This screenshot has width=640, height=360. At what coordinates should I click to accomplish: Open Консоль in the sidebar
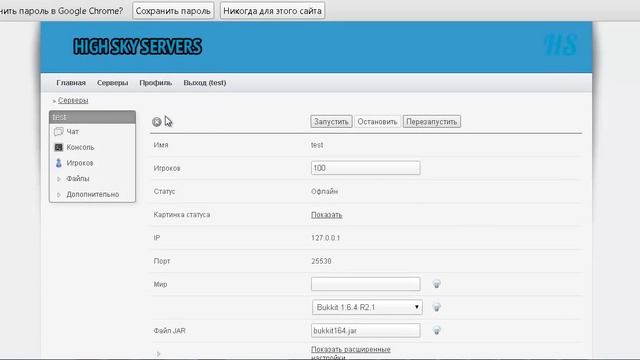click(x=80, y=147)
